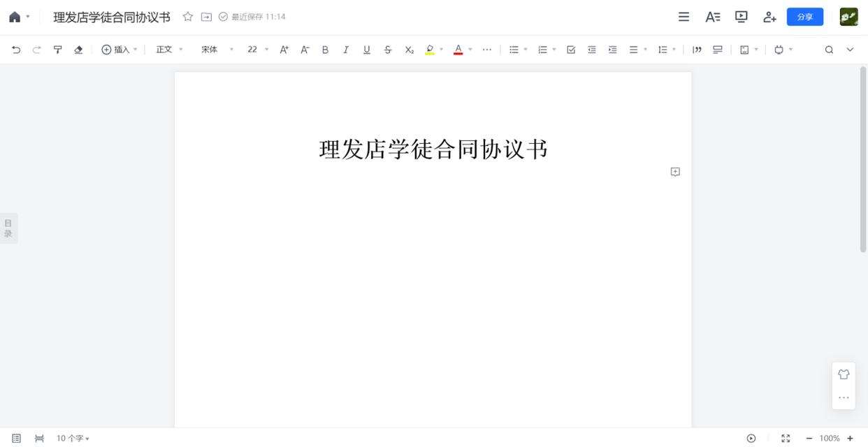This screenshot has width=868, height=447.
Task: Open the font size 22 dropdown
Action: point(258,50)
